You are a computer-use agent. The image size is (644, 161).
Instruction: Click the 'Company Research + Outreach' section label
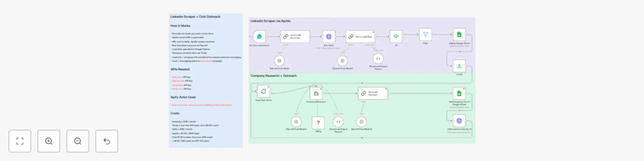274,76
